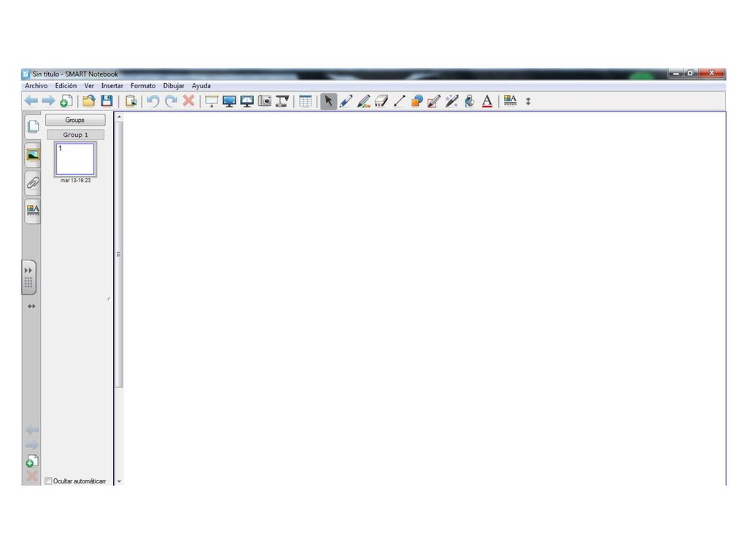Select the Fill bucket tool
Viewport: 747px width, 560px height.
point(469,101)
